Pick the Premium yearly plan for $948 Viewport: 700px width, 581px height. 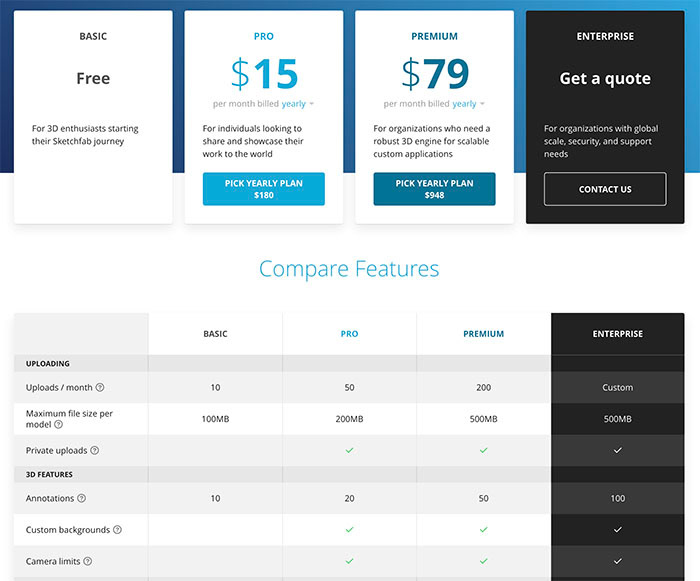(x=434, y=189)
